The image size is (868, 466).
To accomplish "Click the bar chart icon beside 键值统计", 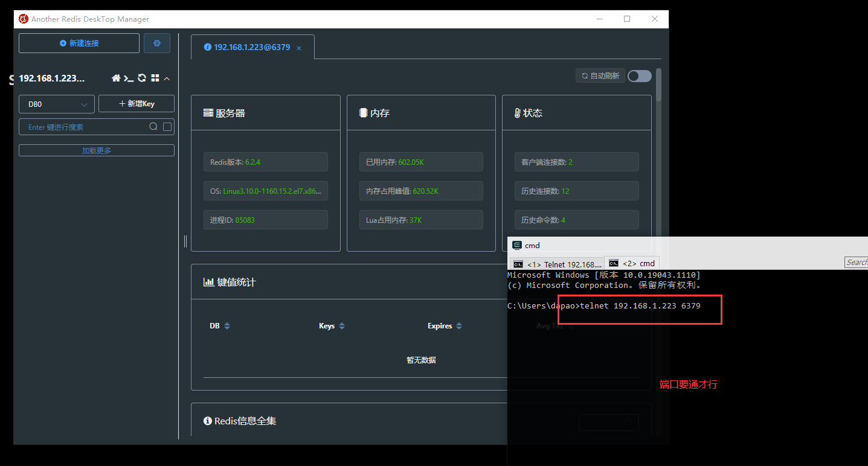I will point(209,282).
